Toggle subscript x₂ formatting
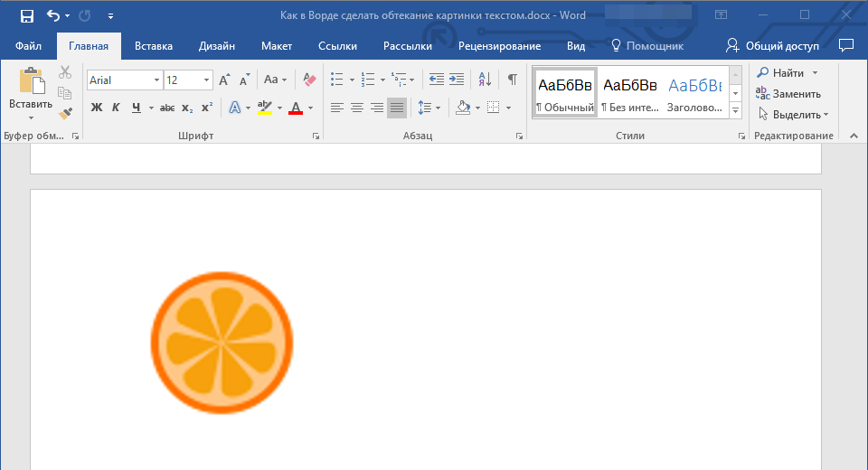The image size is (868, 470). [187, 108]
